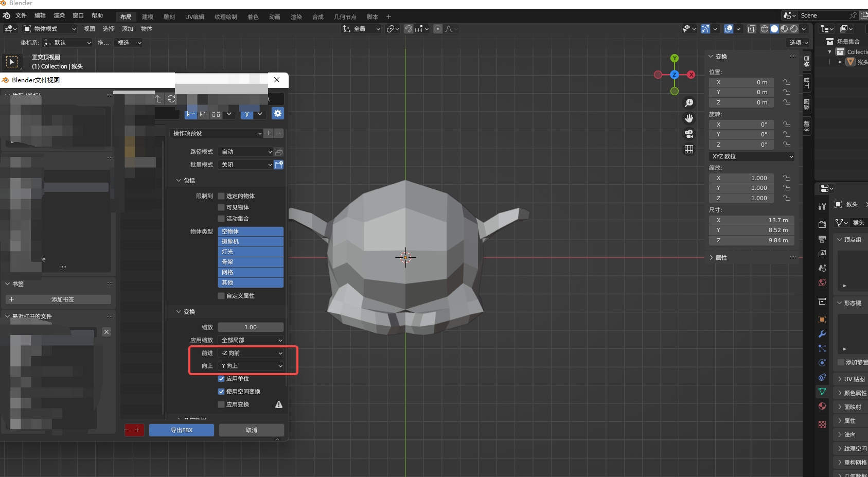Refresh the file list in file browser
Screen dimensions: 868x477
(171, 99)
